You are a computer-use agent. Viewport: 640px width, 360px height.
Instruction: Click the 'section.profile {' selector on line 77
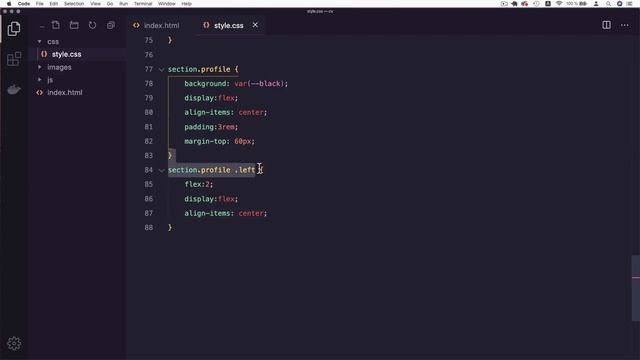click(x=203, y=69)
